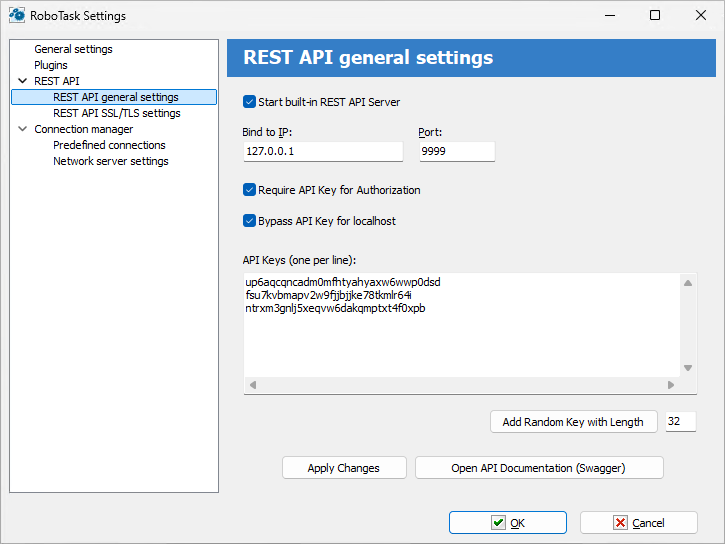This screenshot has width=725, height=544.
Task: Click the Cancel button
Action: 639,523
